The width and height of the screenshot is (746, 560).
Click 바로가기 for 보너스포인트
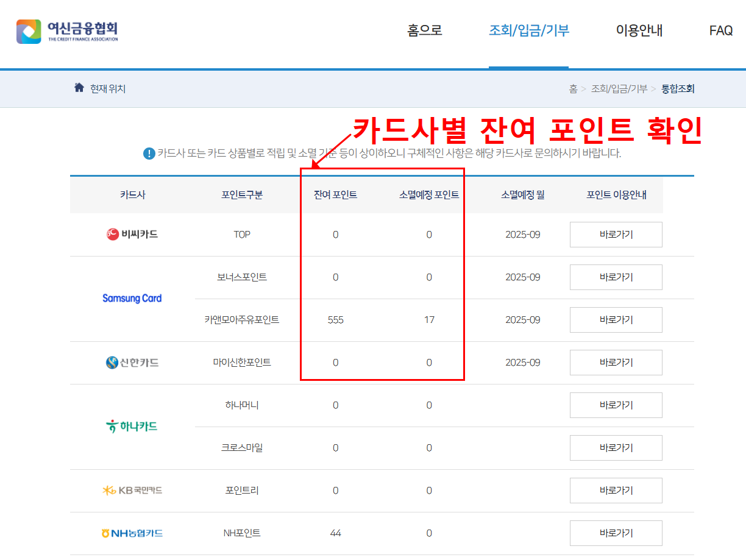(x=616, y=277)
